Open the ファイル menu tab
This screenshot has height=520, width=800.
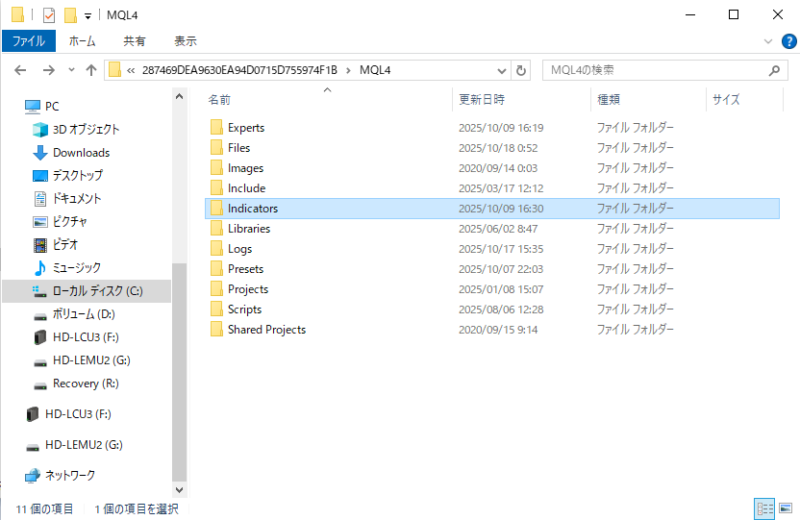pos(28,41)
